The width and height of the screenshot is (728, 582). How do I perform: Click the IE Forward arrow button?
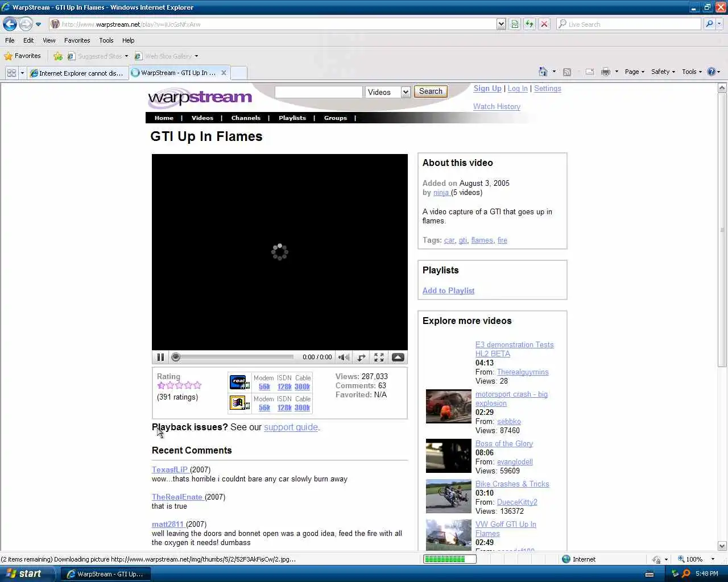click(26, 24)
